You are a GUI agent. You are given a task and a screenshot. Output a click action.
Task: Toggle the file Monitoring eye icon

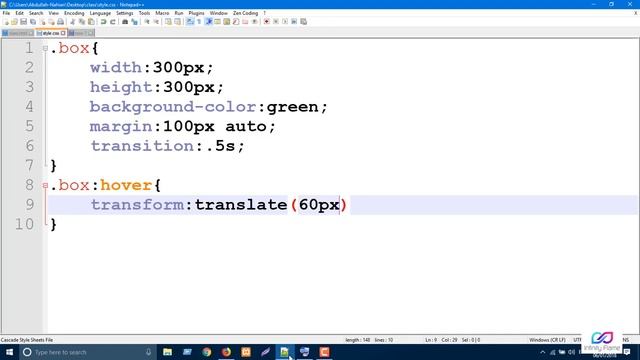(254, 22)
